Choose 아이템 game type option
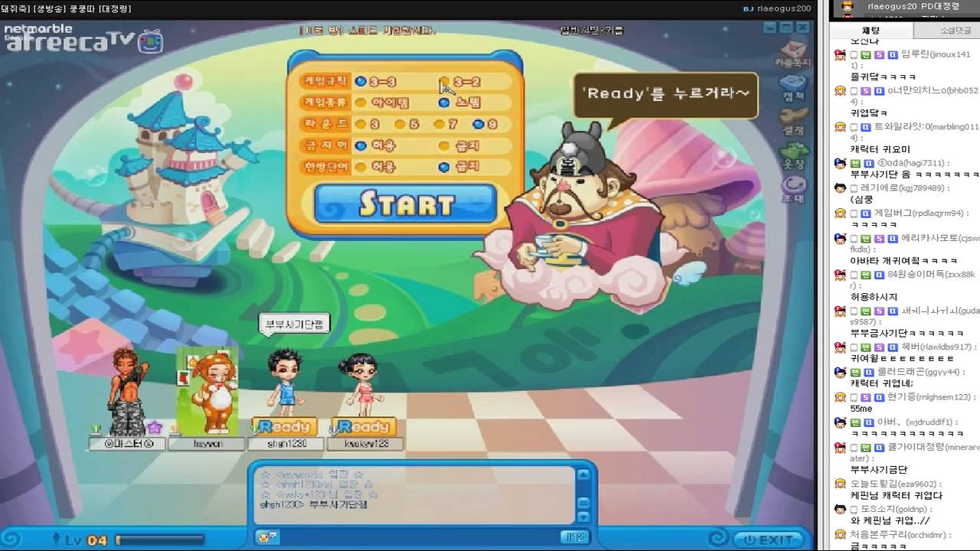 click(x=360, y=102)
